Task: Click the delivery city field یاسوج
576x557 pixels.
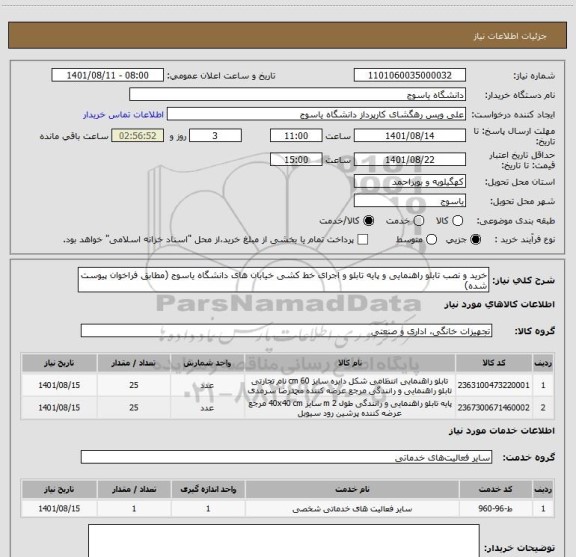Action: [x=410, y=201]
